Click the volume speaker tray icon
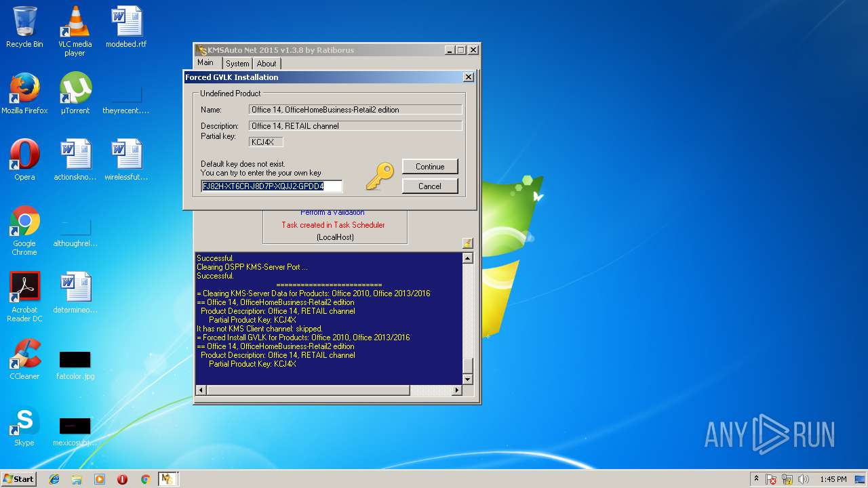868x488 pixels. tap(804, 479)
